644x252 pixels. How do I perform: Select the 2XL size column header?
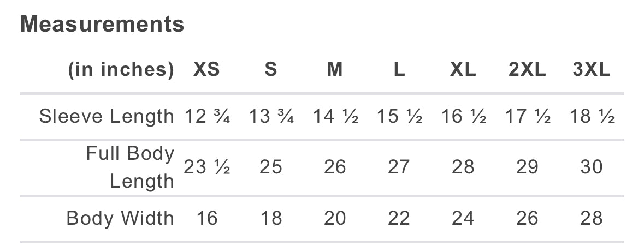point(527,70)
